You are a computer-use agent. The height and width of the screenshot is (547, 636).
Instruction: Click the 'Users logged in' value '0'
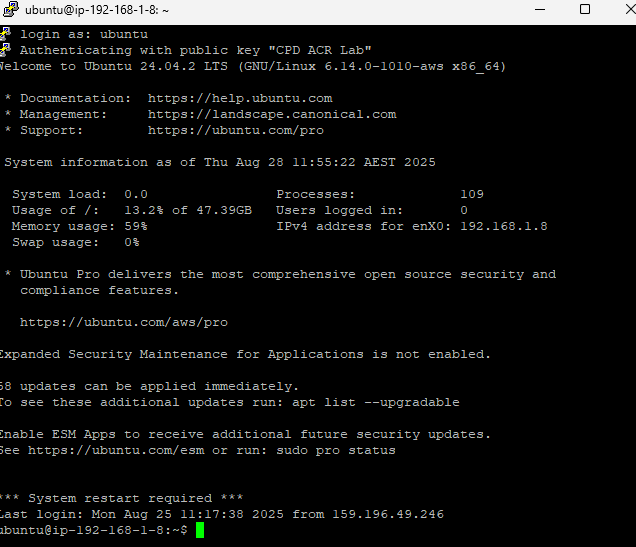(464, 210)
